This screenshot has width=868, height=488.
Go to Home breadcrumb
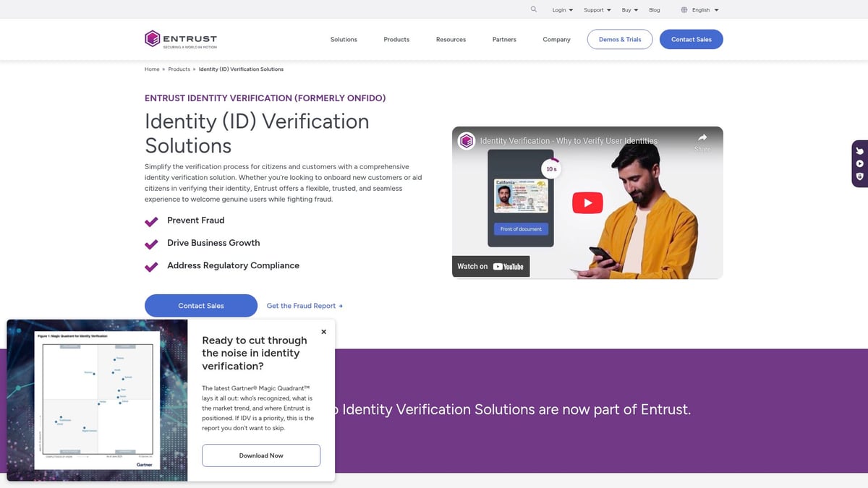coord(152,69)
